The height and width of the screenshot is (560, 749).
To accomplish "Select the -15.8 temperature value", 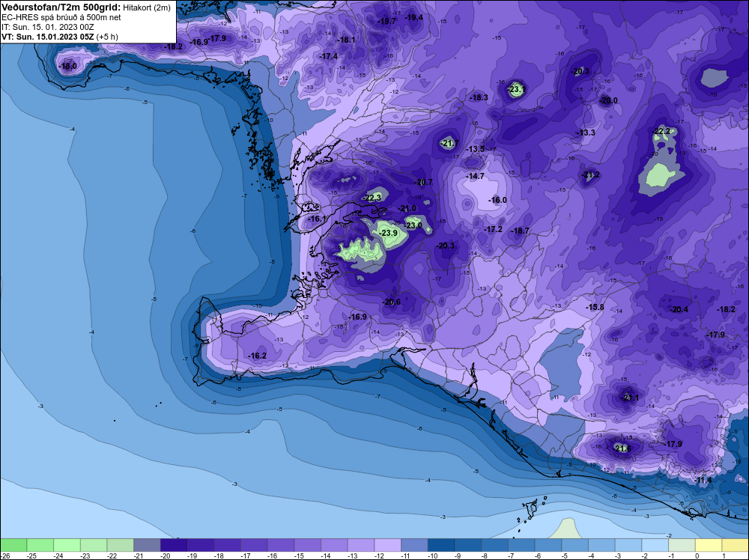I will click(x=595, y=308).
